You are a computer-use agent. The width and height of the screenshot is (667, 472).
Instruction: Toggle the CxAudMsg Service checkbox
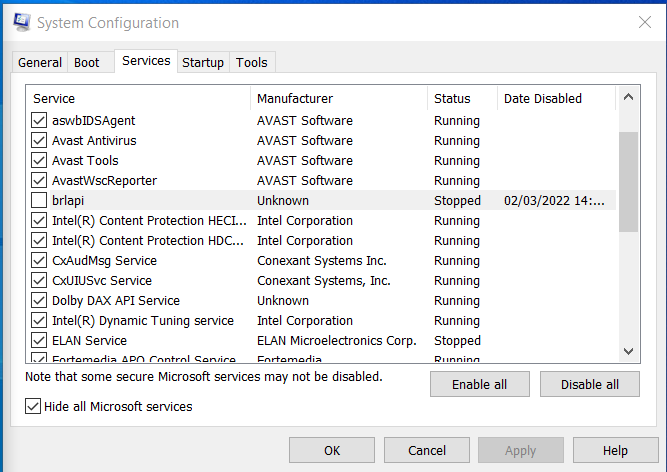[39, 260]
